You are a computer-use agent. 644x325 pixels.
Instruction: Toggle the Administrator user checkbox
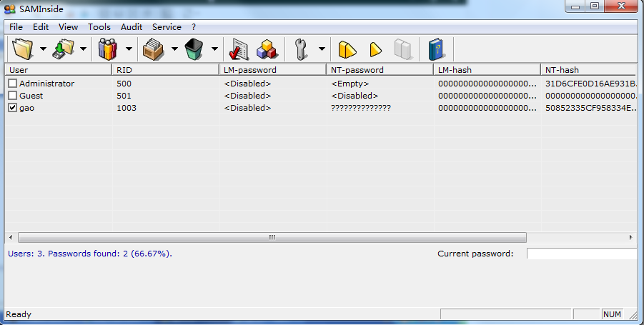(13, 84)
